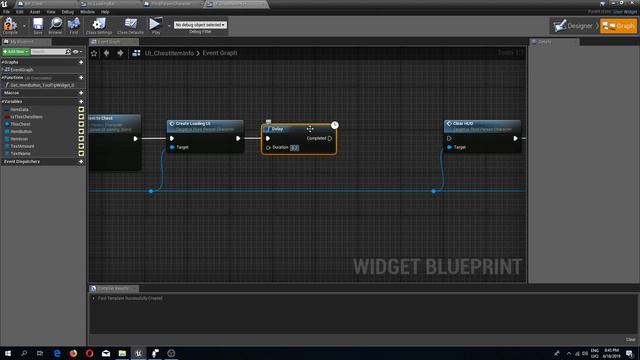
Task: Toggle visibility eye for IsThisChestItem variable
Action: 81,117
